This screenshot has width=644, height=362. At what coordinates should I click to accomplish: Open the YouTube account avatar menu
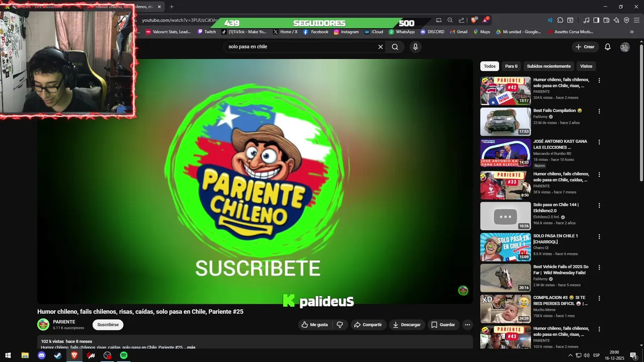point(625,47)
